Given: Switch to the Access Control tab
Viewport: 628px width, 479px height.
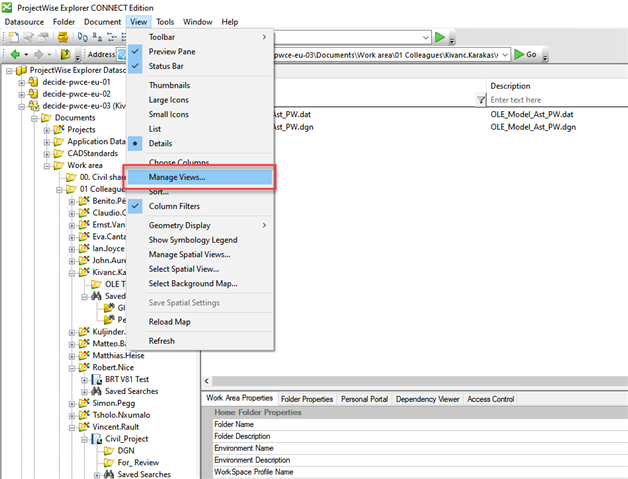Looking at the screenshot, I should click(491, 399).
